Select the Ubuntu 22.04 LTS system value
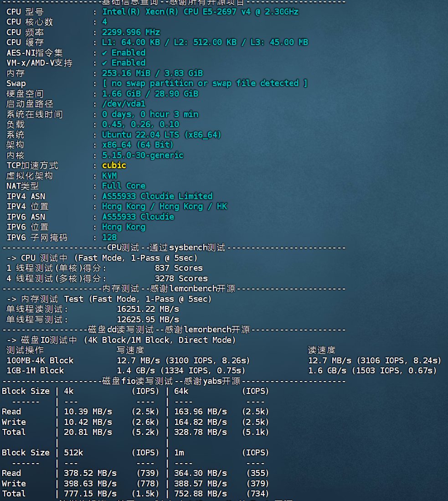Screen dimensions: 448x501 point(161,135)
